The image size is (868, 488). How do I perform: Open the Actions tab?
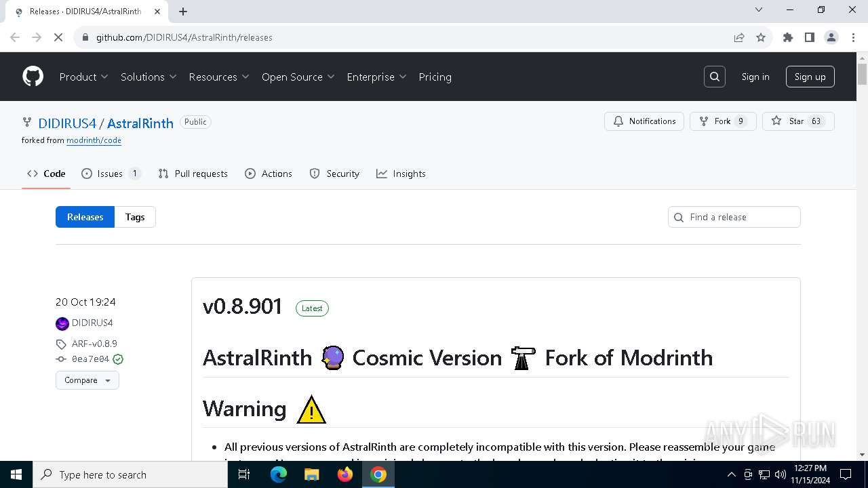(x=269, y=174)
